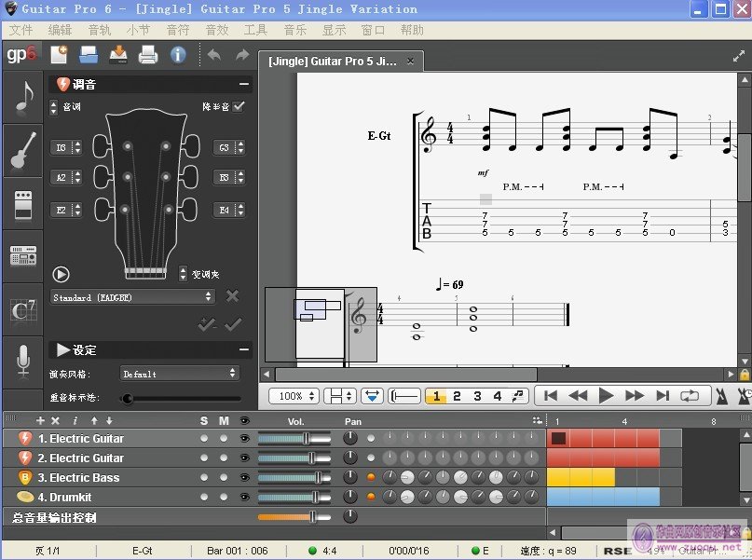Click the undo arrow
752x560 pixels.
tap(214, 55)
